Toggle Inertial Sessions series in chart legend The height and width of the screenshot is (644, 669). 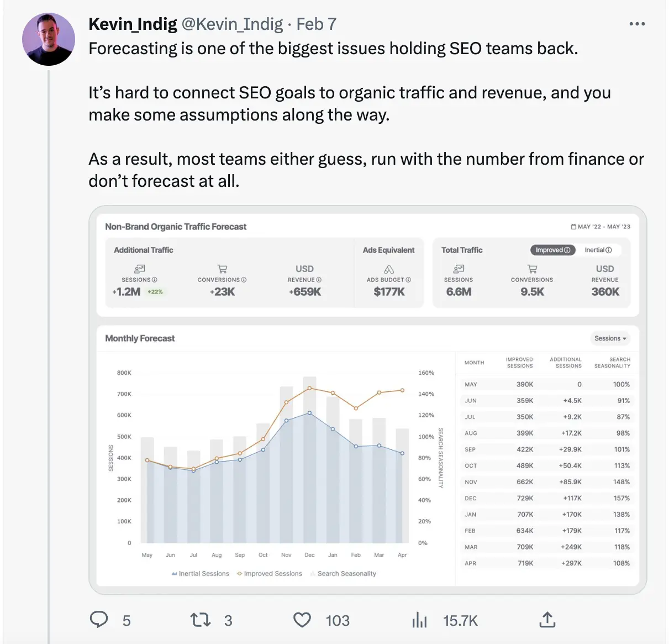tap(200, 574)
